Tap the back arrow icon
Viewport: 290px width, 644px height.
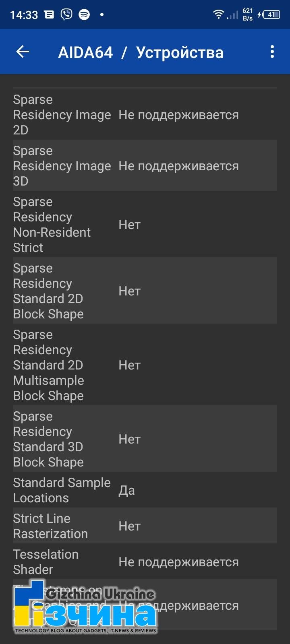click(x=23, y=52)
